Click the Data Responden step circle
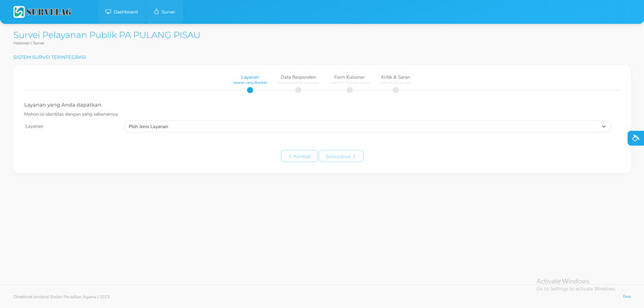Image resolution: width=644 pixels, height=308 pixels. pos(298,90)
